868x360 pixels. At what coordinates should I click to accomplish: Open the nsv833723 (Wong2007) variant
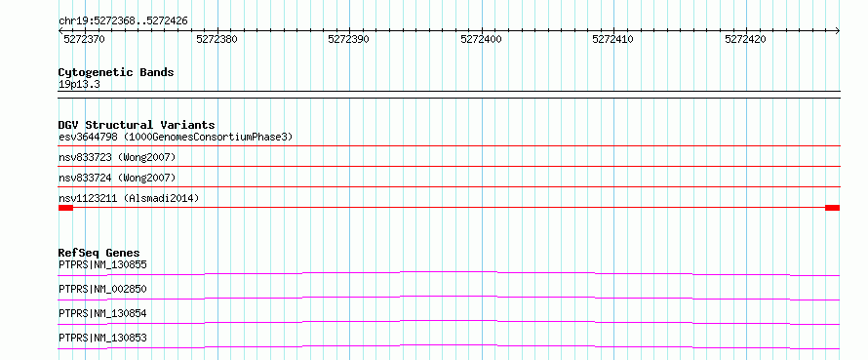[117, 158]
